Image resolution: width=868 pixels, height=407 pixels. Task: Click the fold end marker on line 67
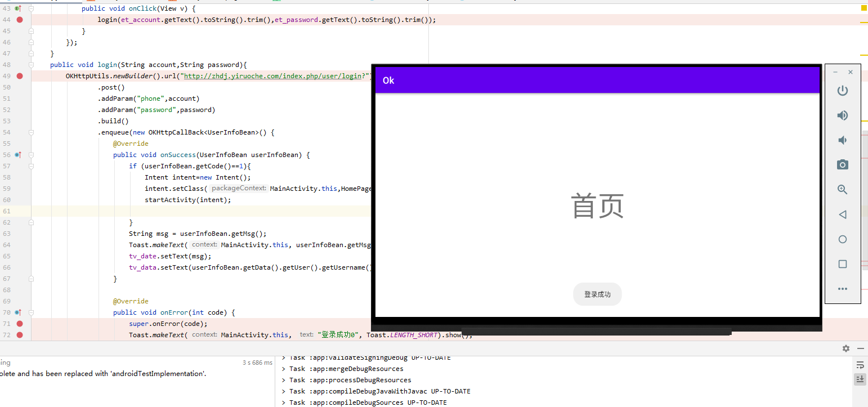tap(31, 279)
